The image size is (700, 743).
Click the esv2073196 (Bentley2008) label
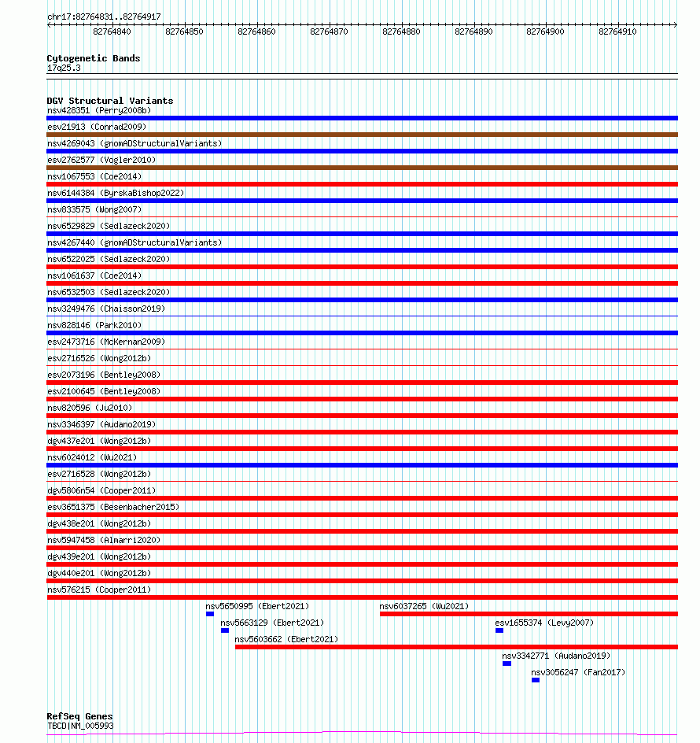click(104, 375)
